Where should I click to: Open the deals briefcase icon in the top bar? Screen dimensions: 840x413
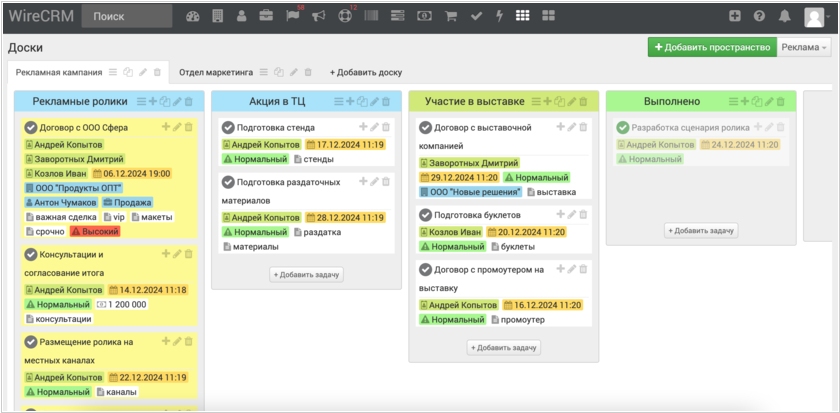pos(266,16)
